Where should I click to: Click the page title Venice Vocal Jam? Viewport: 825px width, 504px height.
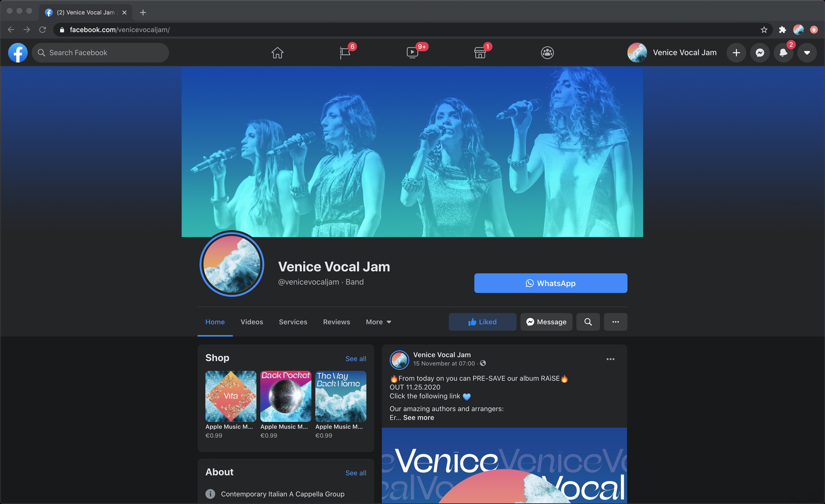pyautogui.click(x=334, y=267)
